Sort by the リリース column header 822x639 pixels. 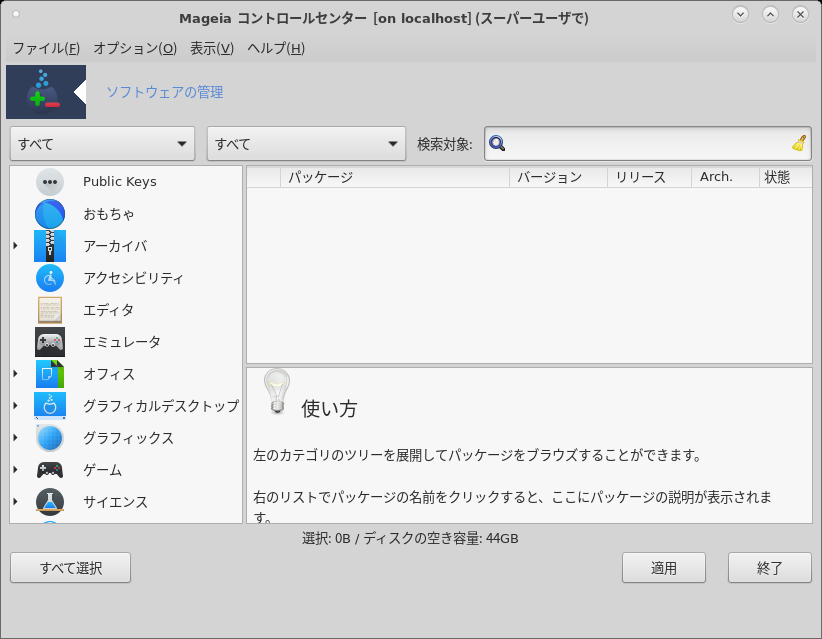650,177
